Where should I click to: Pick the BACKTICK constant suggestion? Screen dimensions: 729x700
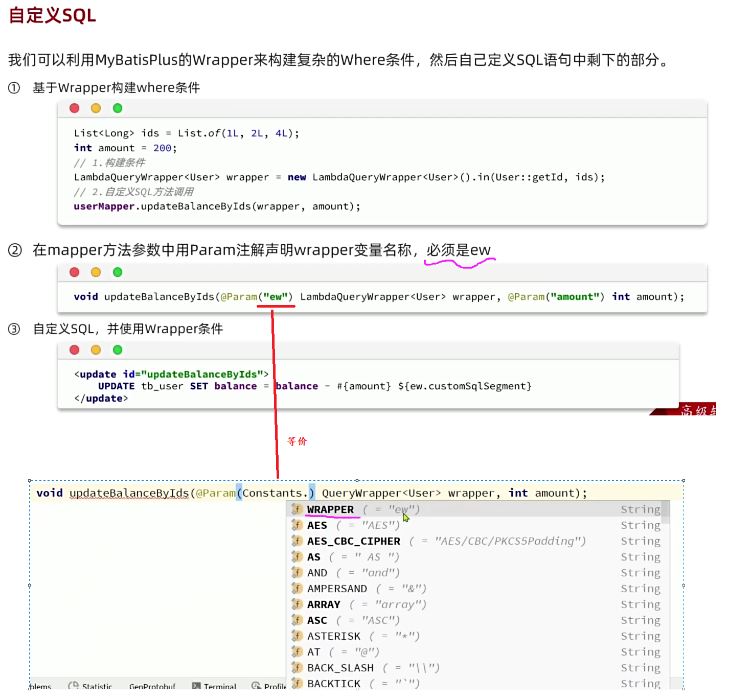(477, 683)
